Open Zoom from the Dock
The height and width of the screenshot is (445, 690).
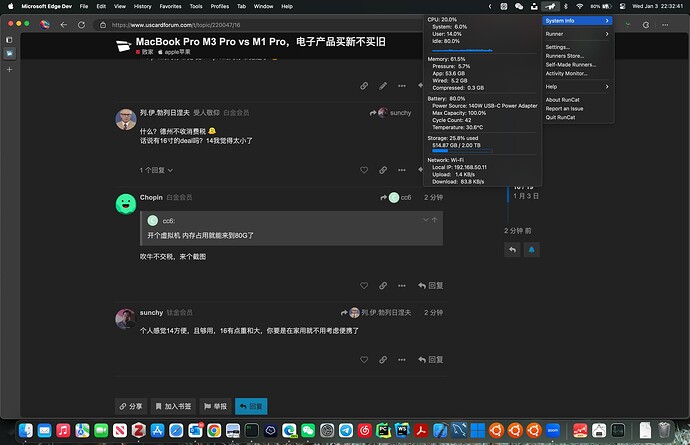(x=553, y=430)
